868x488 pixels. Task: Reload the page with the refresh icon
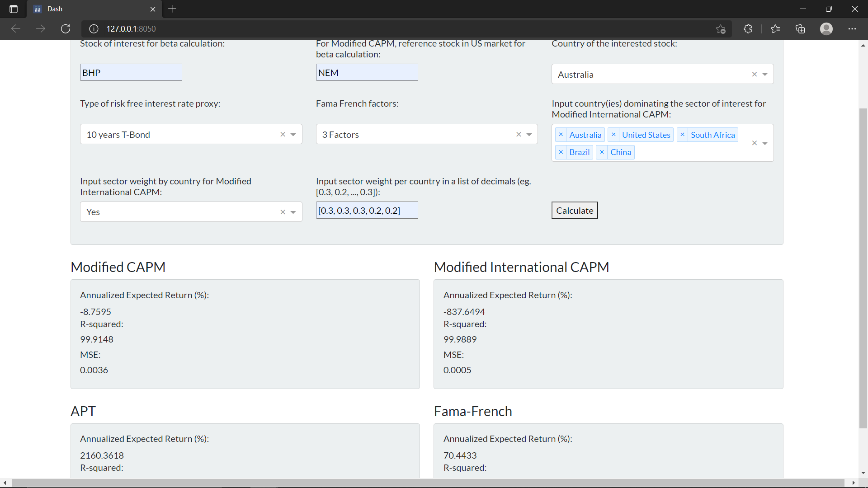(x=66, y=29)
